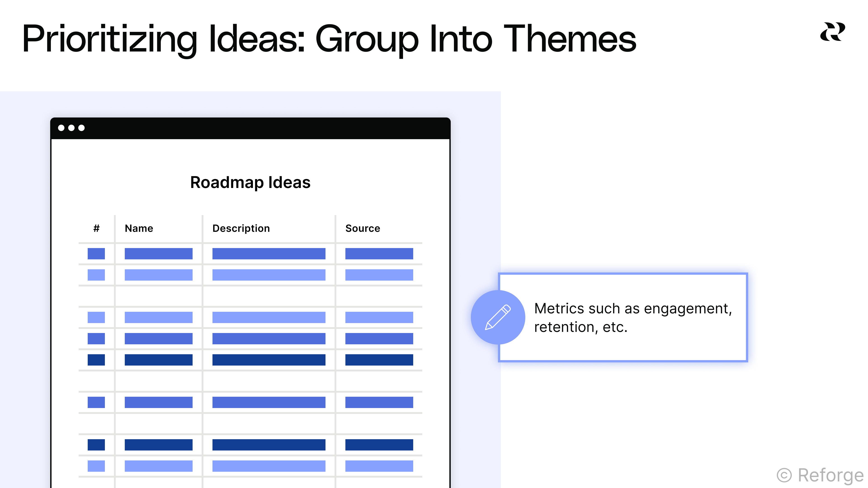Click the 'Roadmap Ideas' table title
868x488 pixels.
pyautogui.click(x=250, y=182)
